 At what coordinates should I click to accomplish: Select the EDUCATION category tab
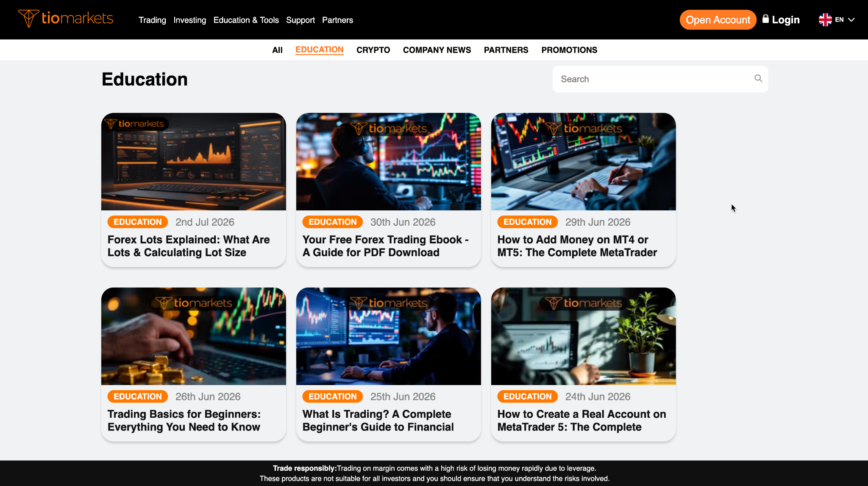click(319, 50)
